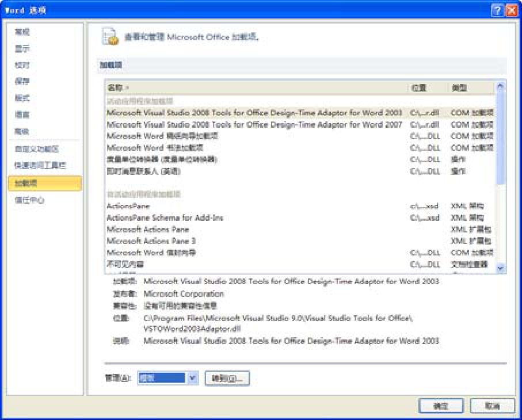Open the 管理 dropdown list

coord(192,378)
